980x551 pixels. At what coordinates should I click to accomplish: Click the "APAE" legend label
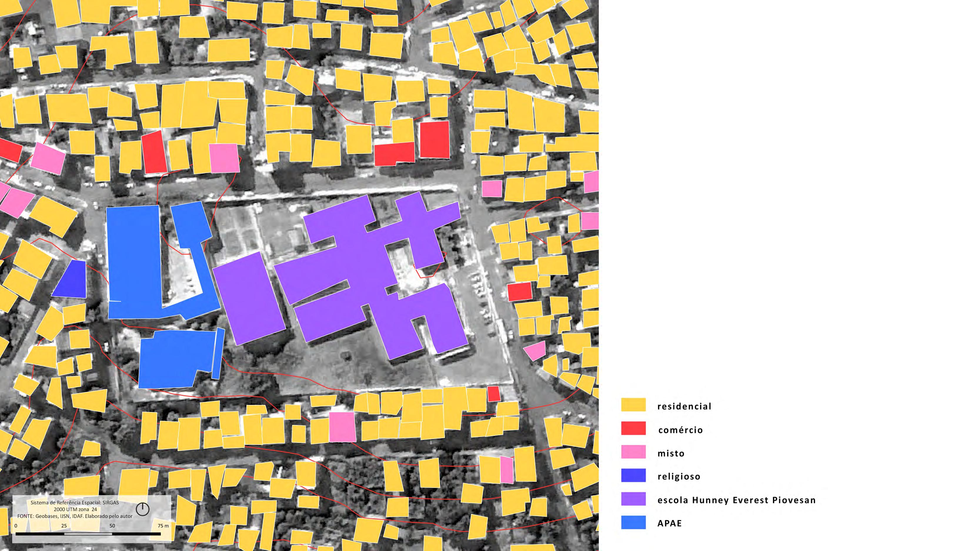click(669, 523)
